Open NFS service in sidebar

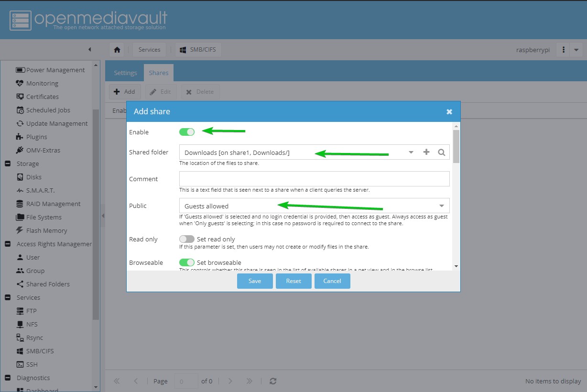click(x=27, y=324)
